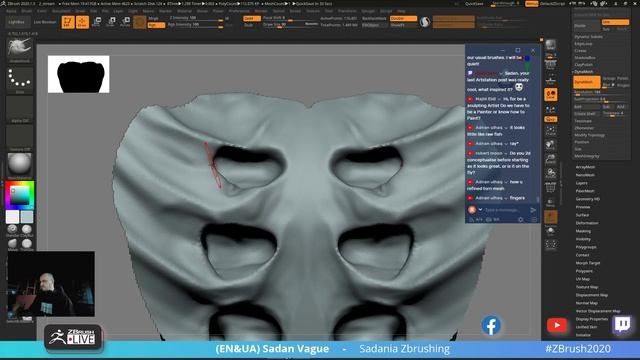Toggle the Qxyz rotation mode
640x360 pixels.
click(550, 119)
